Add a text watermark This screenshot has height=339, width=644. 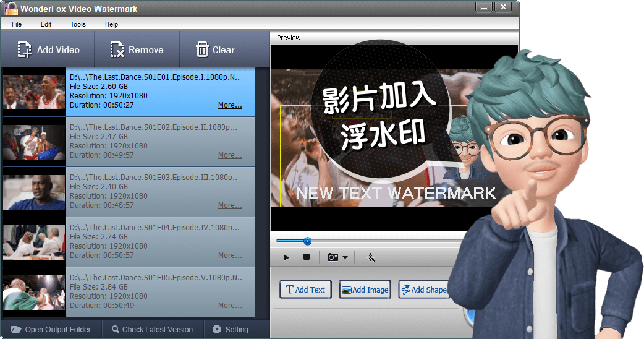click(x=305, y=290)
